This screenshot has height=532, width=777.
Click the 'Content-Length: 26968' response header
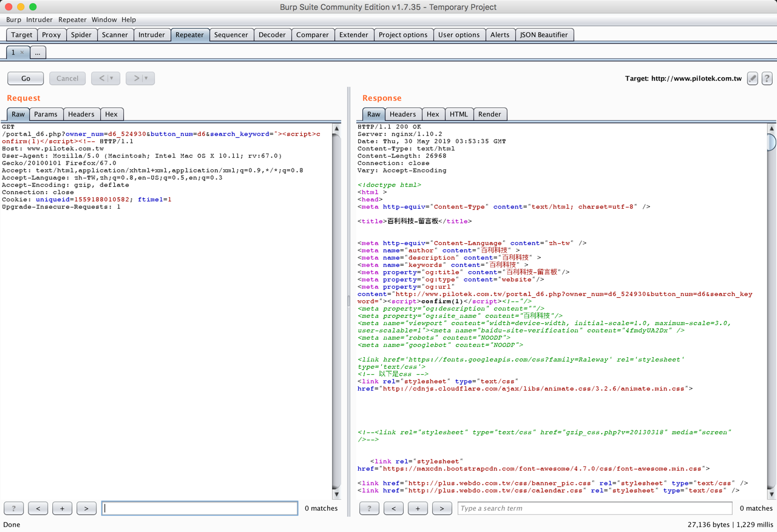402,156
